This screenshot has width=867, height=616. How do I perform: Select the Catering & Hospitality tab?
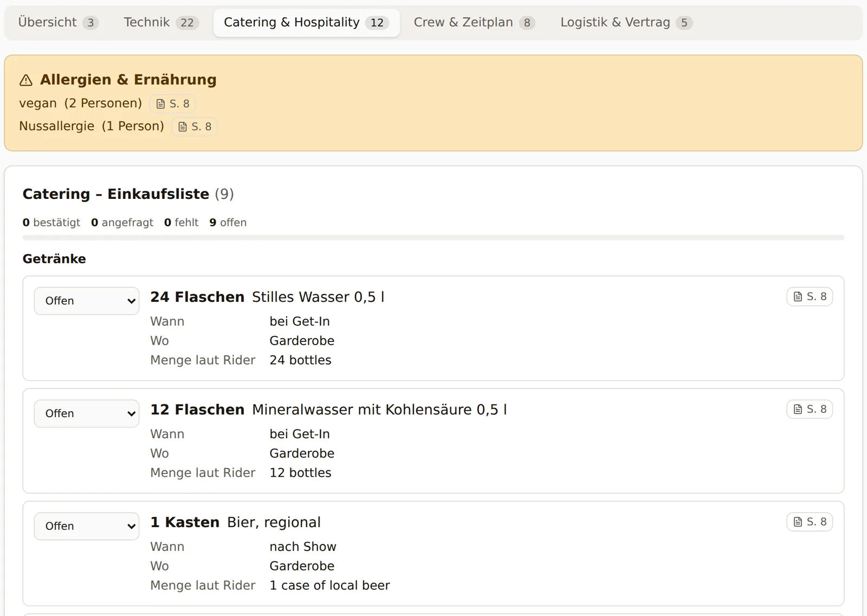point(307,22)
